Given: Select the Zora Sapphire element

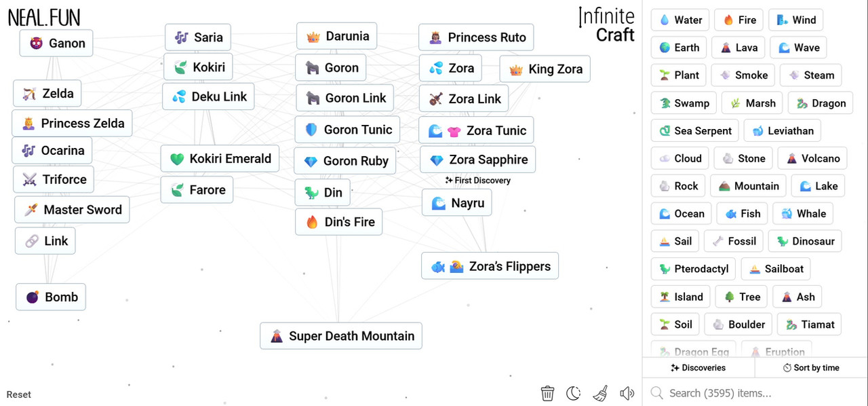Looking at the screenshot, I should 478,160.
